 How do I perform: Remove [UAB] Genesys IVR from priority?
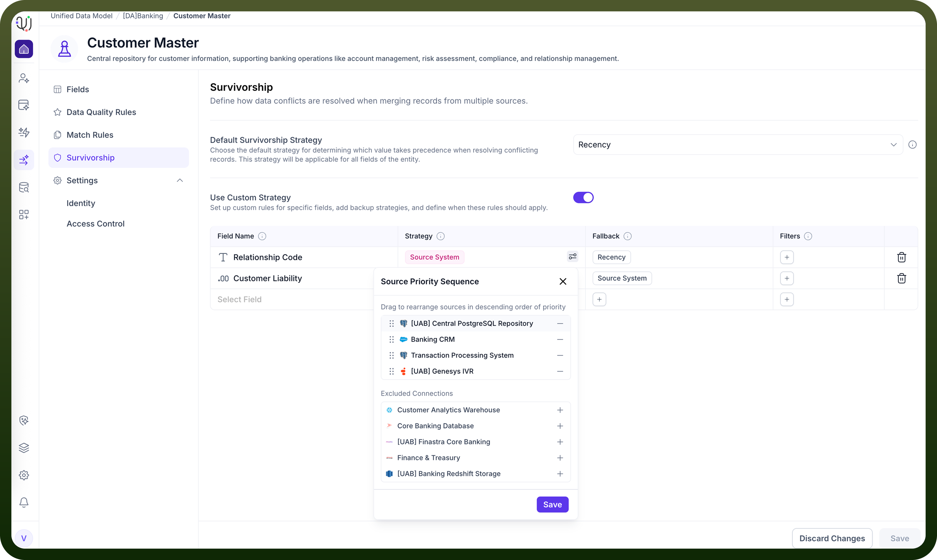tap(560, 371)
